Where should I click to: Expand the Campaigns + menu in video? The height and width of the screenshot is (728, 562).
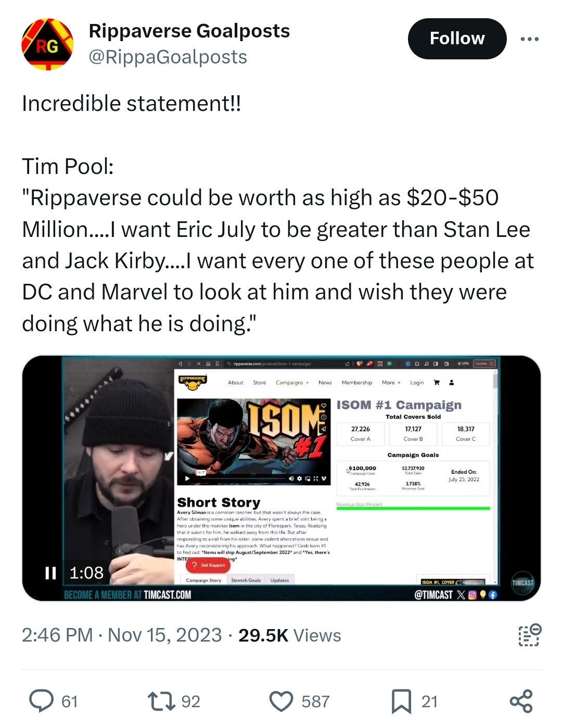point(292,382)
